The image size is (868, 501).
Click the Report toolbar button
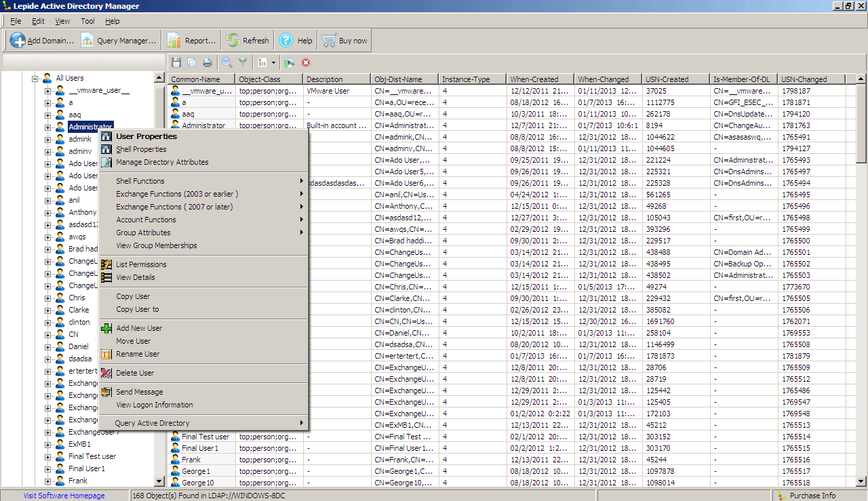pos(192,41)
